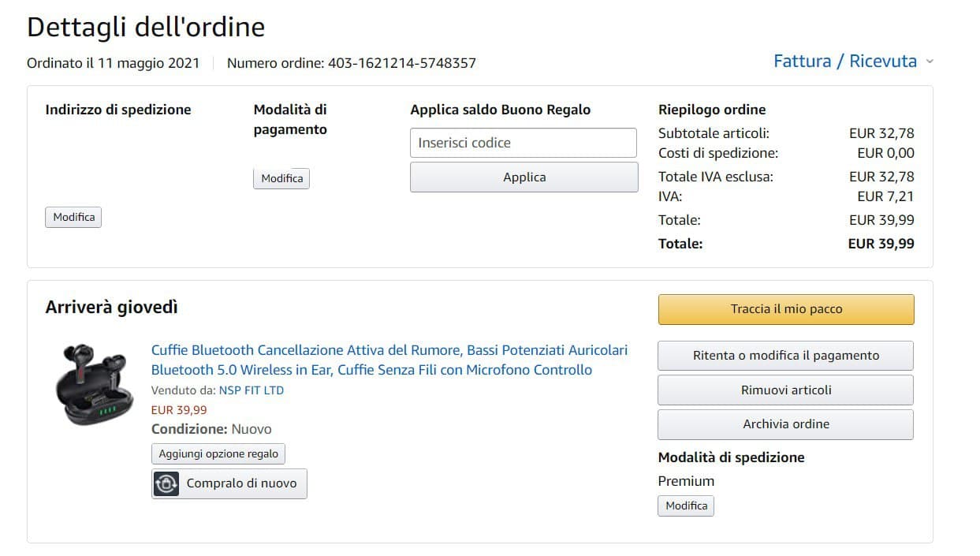The height and width of the screenshot is (556, 980).
Task: Click the recycle icon on Compralo di nuovo
Action: 166,483
